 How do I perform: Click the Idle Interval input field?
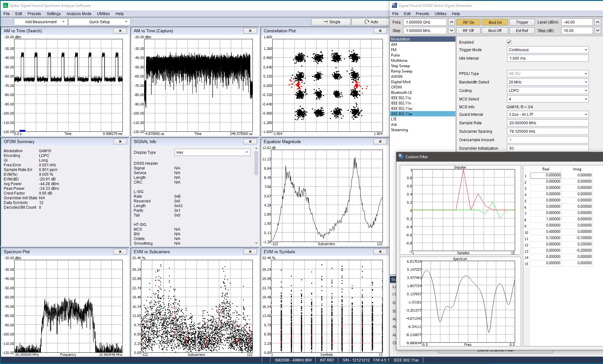[548, 58]
